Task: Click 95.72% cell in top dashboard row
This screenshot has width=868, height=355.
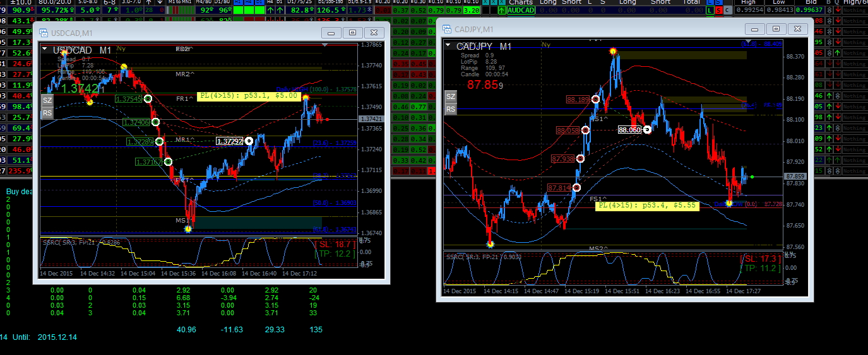Action: point(55,10)
